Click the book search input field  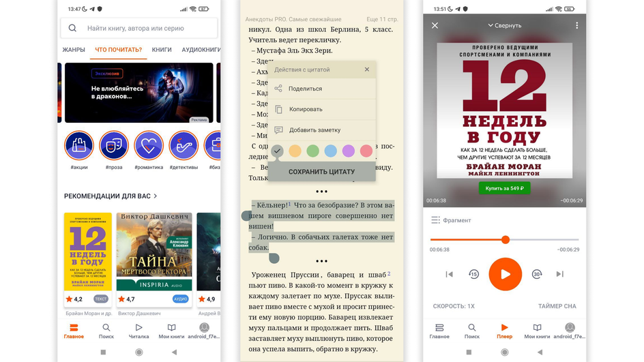[138, 28]
